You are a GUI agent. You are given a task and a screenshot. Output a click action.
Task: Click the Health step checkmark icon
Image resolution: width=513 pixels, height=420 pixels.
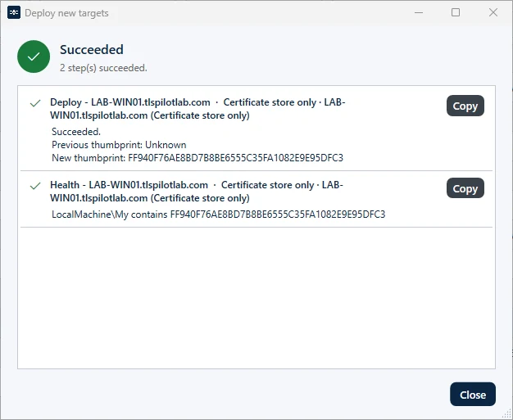(35, 186)
